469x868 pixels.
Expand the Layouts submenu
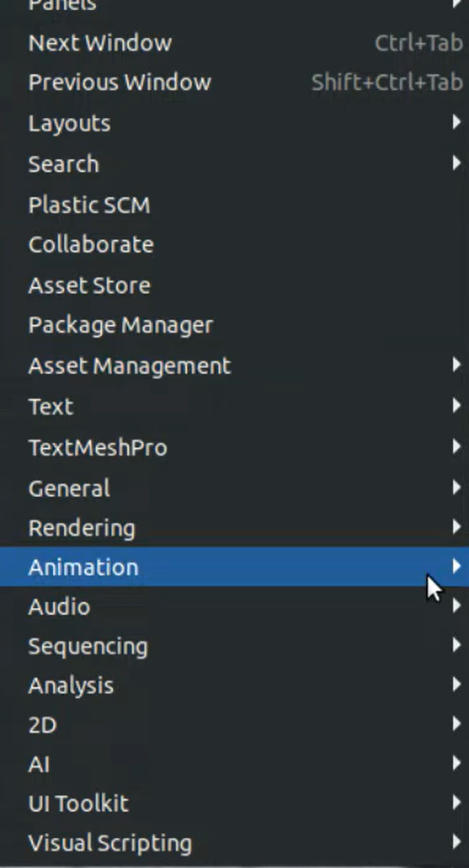click(69, 123)
